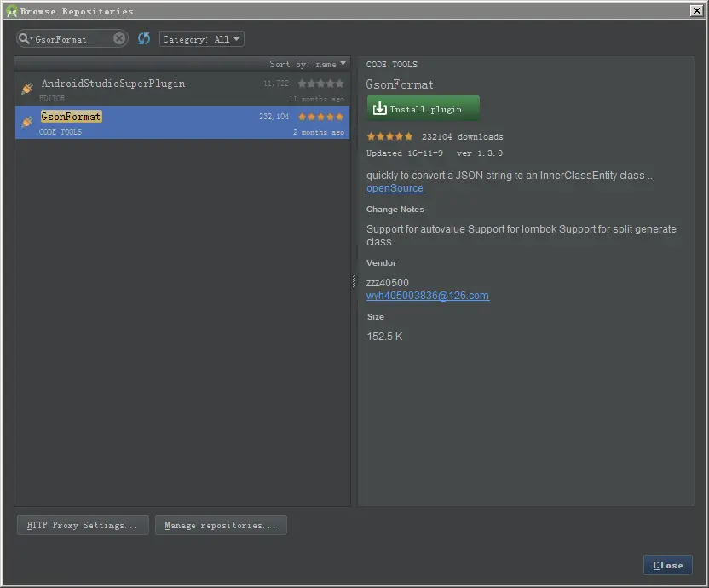Click the '2 months ago' label

click(x=319, y=132)
